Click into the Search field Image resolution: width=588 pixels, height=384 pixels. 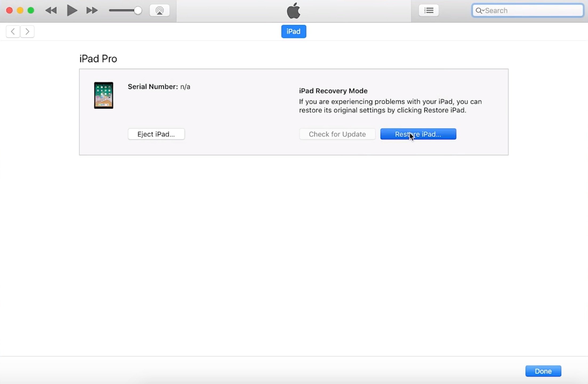pos(527,10)
